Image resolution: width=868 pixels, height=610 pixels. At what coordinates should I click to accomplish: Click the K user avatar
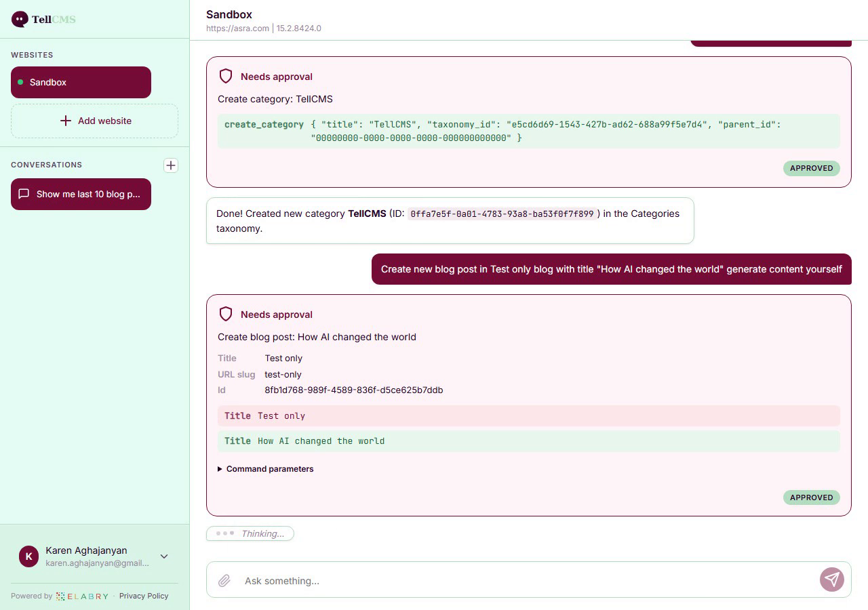pos(28,556)
